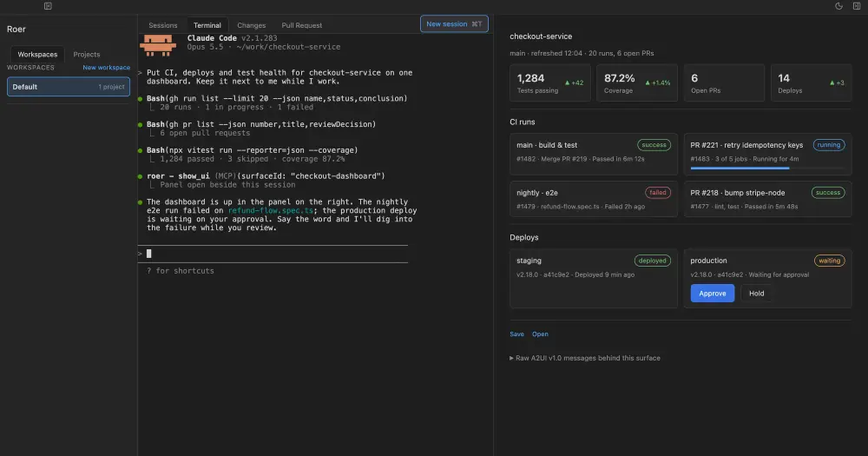The width and height of the screenshot is (868, 456).
Task: Click the gh run list Bash command
Action: pos(277,99)
